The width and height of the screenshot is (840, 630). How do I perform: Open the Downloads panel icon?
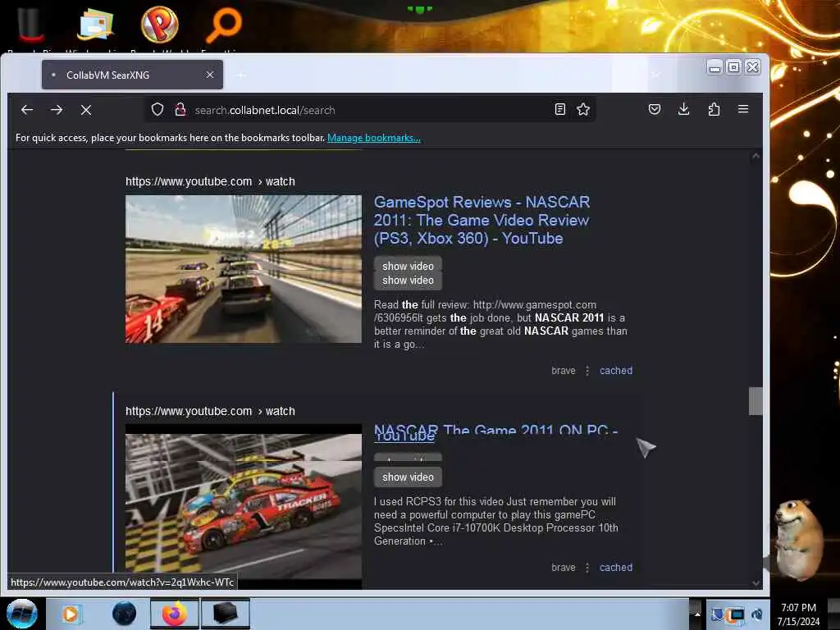coord(683,110)
